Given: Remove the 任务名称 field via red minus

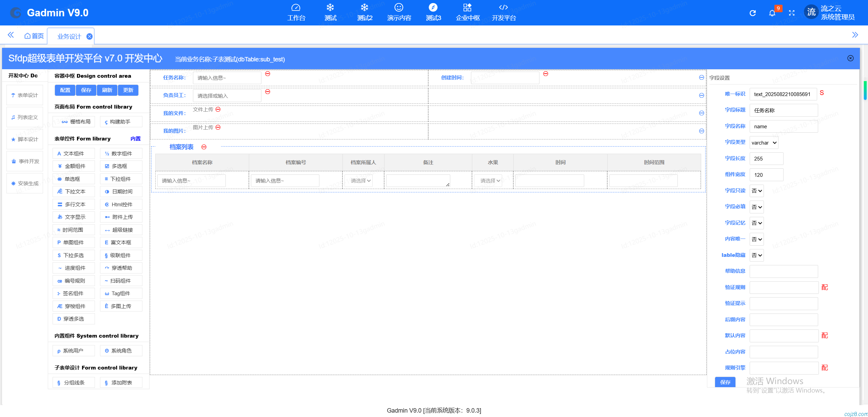Looking at the screenshot, I should pyautogui.click(x=268, y=74).
